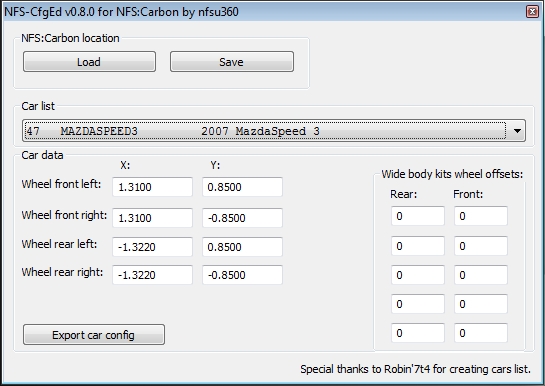Edit Wheel rear left X field

pos(152,247)
